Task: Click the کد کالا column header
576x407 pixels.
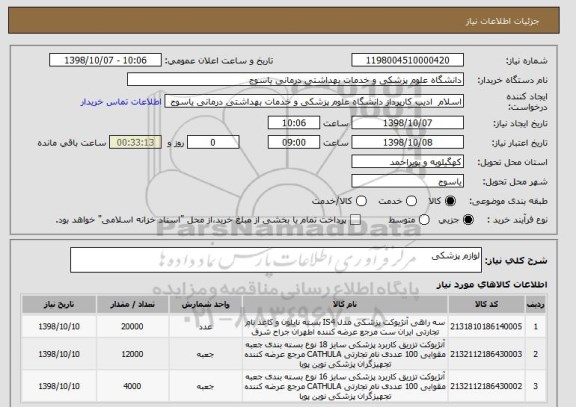Action: coord(486,305)
